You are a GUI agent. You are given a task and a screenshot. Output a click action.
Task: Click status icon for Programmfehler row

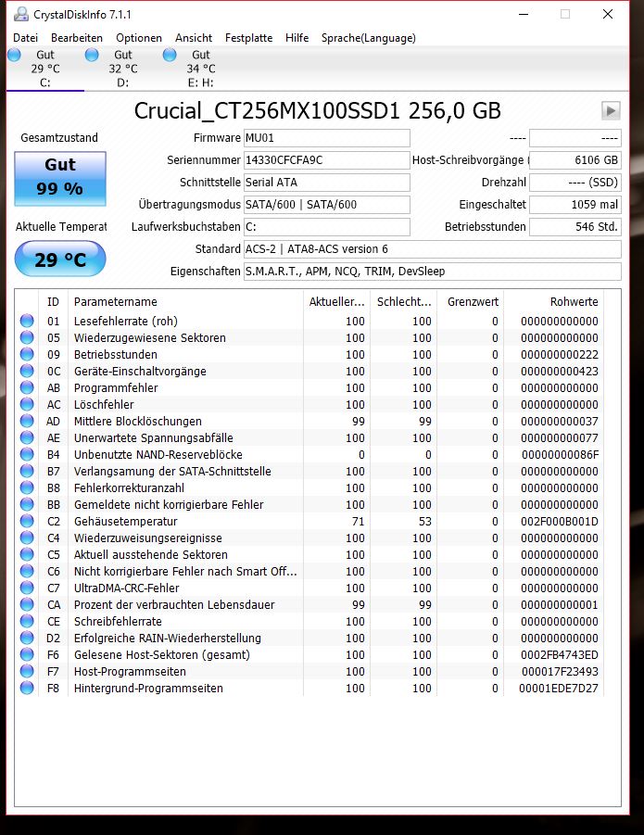tap(27, 387)
